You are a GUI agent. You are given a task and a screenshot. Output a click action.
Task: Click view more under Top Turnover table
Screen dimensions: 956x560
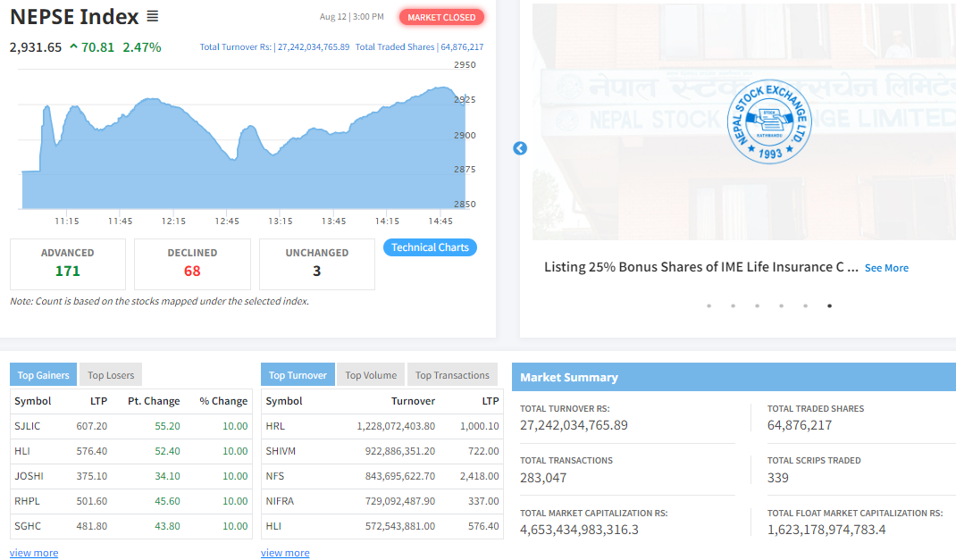click(x=285, y=553)
